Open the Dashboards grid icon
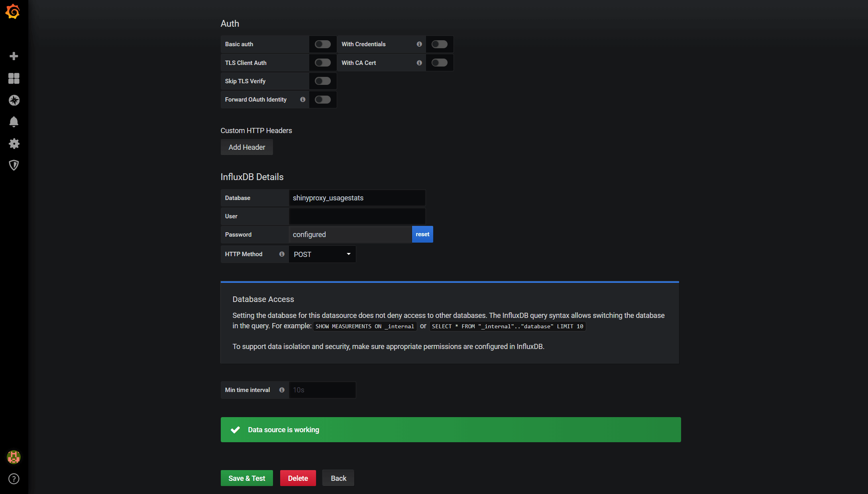This screenshot has height=494, width=868. click(14, 78)
